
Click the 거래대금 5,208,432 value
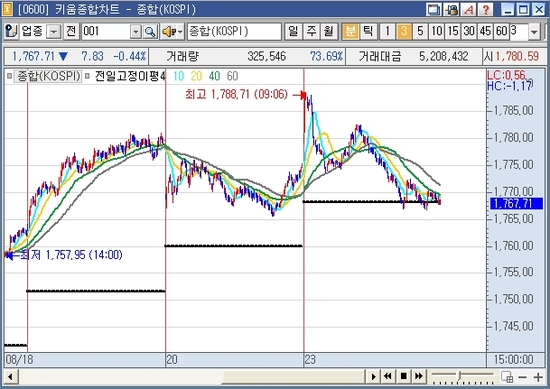click(x=443, y=56)
